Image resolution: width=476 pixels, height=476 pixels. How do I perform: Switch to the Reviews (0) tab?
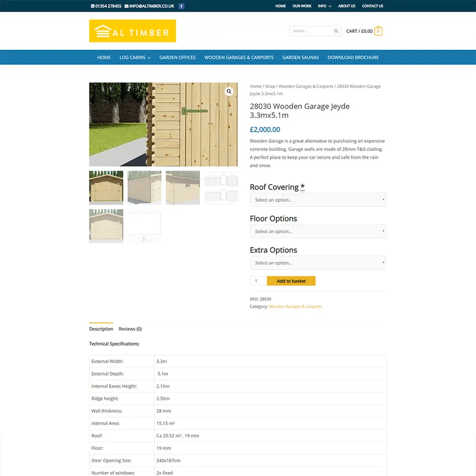click(x=130, y=328)
